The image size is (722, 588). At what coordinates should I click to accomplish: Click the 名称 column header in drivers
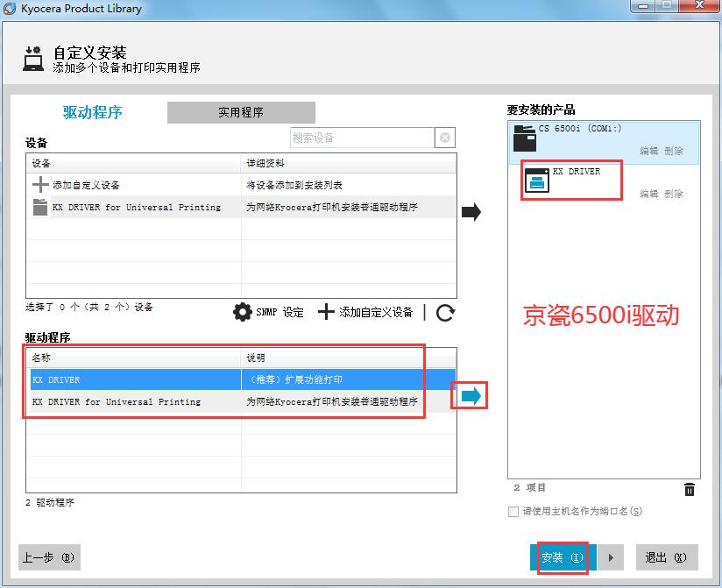pos(133,358)
